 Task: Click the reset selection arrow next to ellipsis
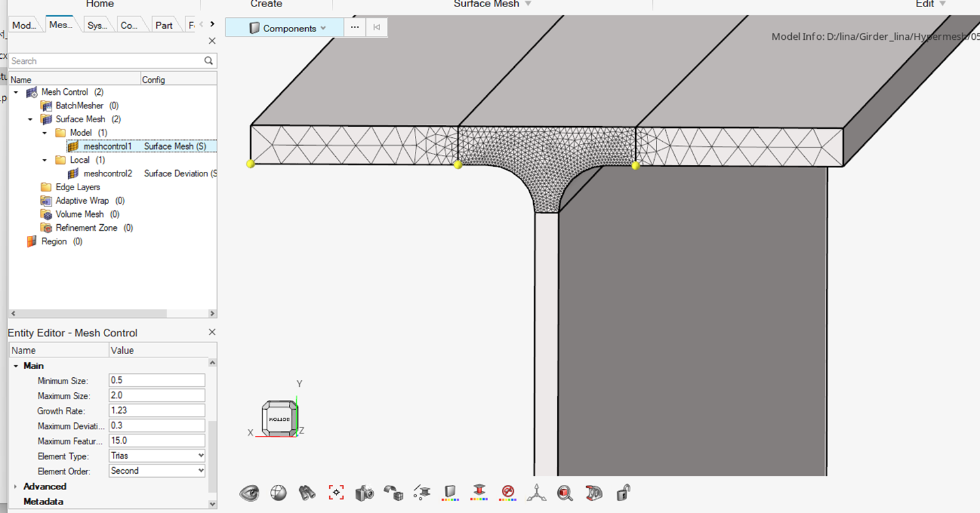pos(376,27)
